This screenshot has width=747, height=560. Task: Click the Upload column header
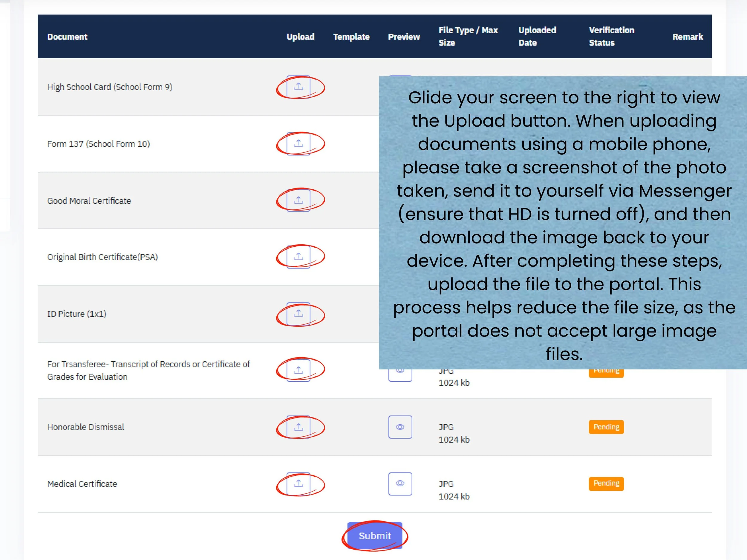(x=300, y=36)
